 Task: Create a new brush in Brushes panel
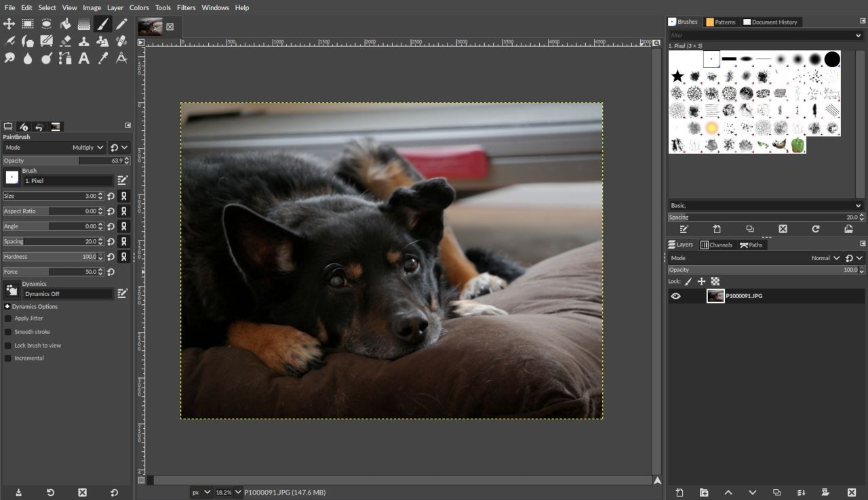point(717,229)
